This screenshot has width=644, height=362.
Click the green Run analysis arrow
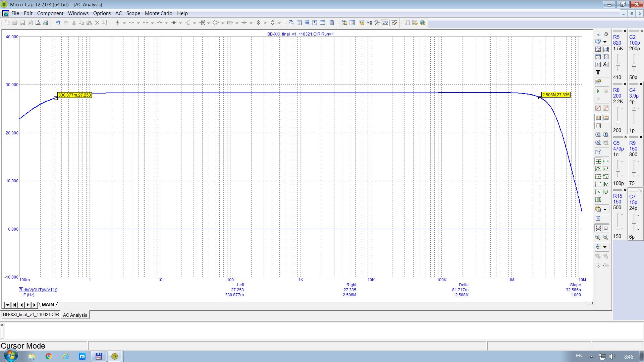(x=598, y=91)
